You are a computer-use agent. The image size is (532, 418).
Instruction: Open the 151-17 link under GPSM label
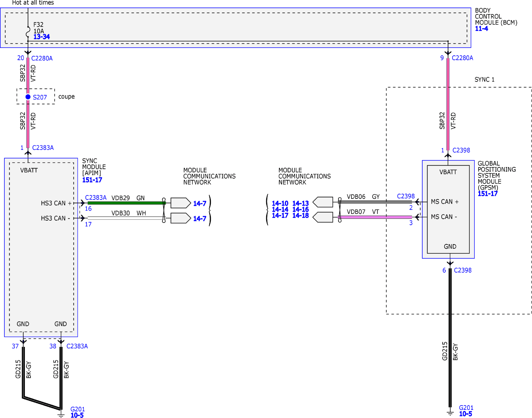[x=488, y=193]
